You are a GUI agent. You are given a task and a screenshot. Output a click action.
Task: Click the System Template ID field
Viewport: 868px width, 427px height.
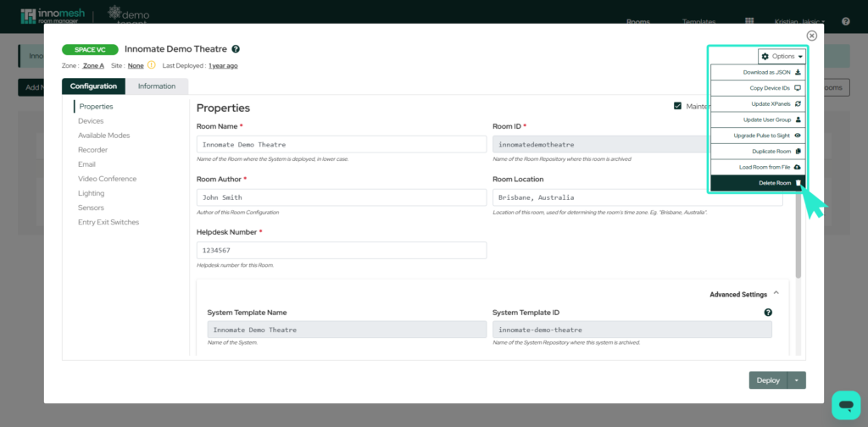coord(632,330)
